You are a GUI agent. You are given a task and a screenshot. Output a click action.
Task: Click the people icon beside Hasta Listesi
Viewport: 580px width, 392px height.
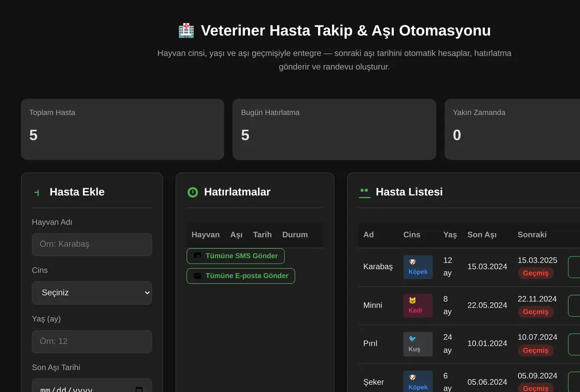point(364,192)
